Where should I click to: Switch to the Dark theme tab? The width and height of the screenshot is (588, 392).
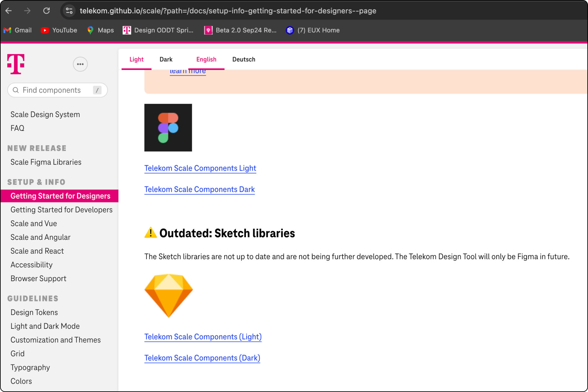click(x=166, y=59)
